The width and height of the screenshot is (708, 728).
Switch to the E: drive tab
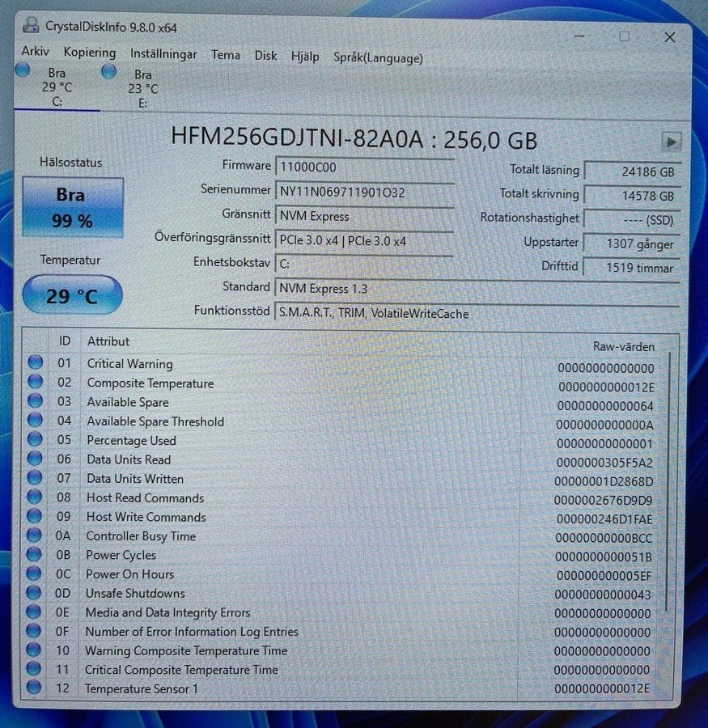tap(142, 87)
